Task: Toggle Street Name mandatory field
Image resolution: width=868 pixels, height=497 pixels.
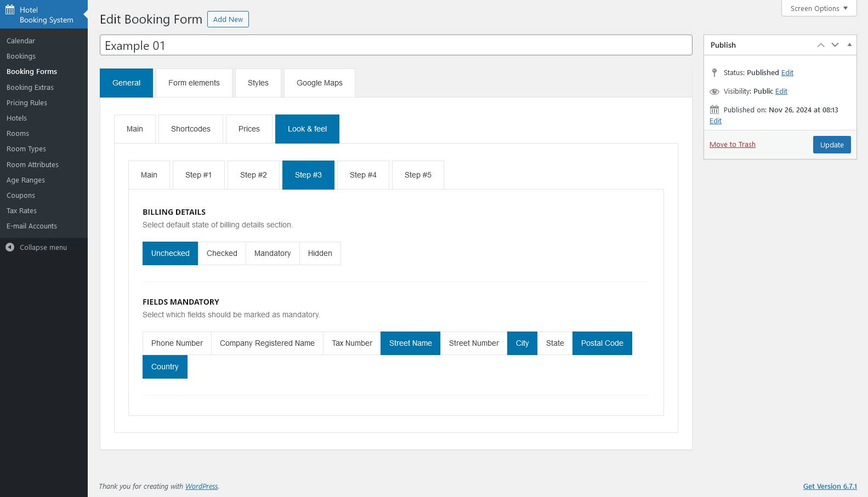Action: [x=411, y=343]
